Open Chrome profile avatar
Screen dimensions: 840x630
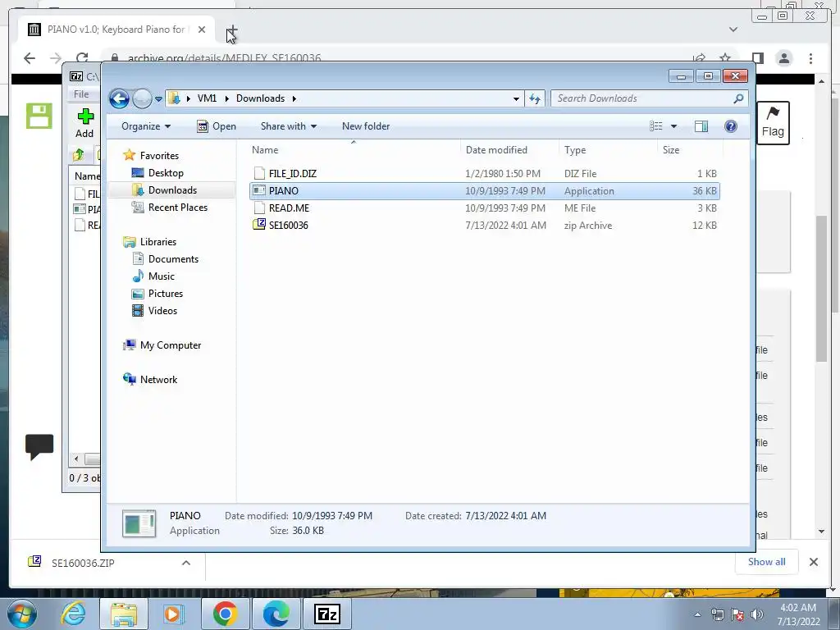point(784,58)
